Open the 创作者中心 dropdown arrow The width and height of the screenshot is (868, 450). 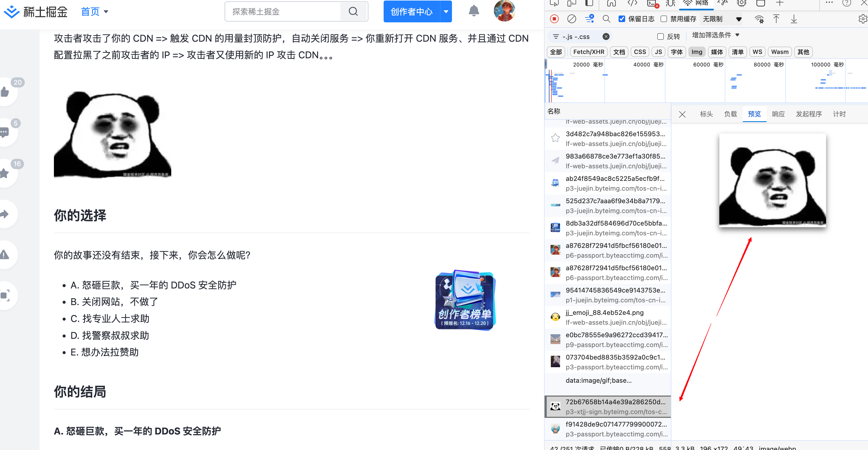(x=446, y=11)
